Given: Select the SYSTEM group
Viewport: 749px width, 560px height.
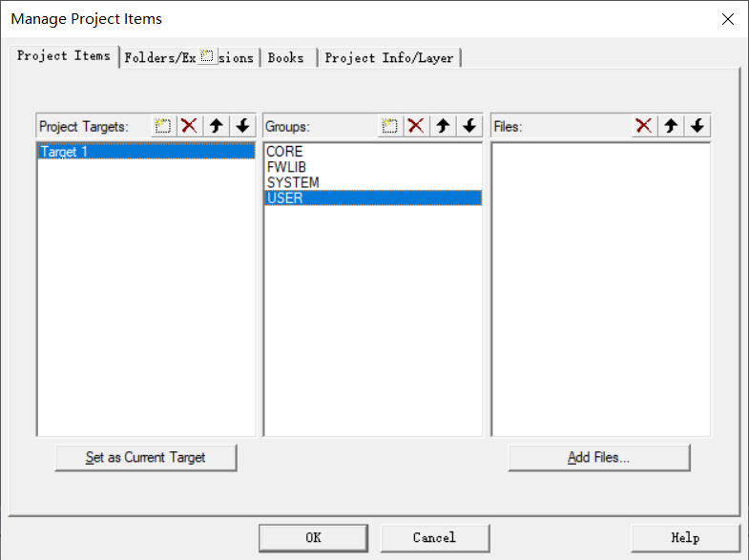Looking at the screenshot, I should tap(372, 182).
